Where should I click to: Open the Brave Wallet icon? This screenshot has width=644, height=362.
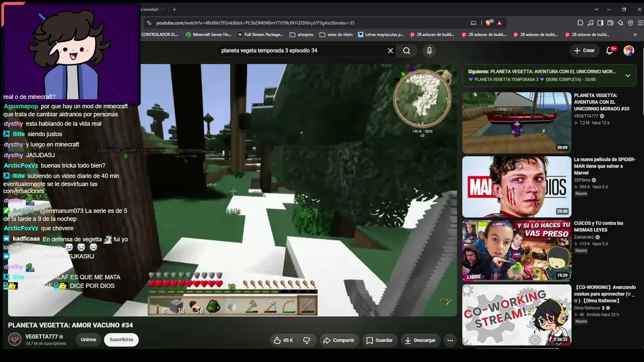click(610, 23)
